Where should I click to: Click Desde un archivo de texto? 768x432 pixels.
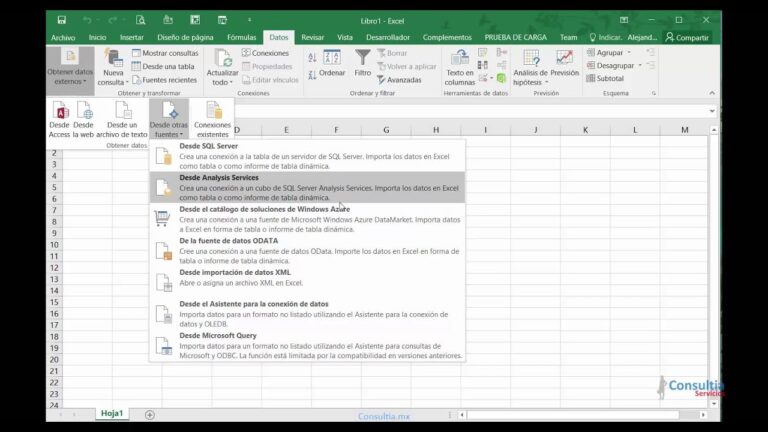(122, 120)
